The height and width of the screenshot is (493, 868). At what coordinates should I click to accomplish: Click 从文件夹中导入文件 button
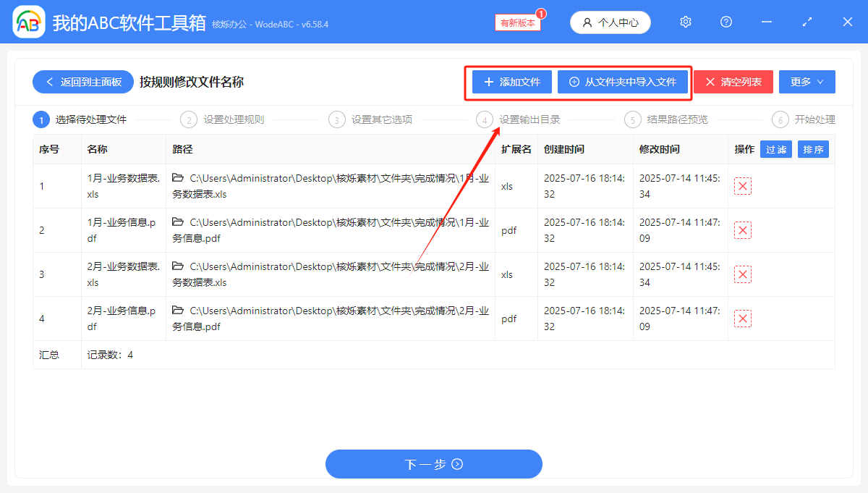[x=624, y=82]
